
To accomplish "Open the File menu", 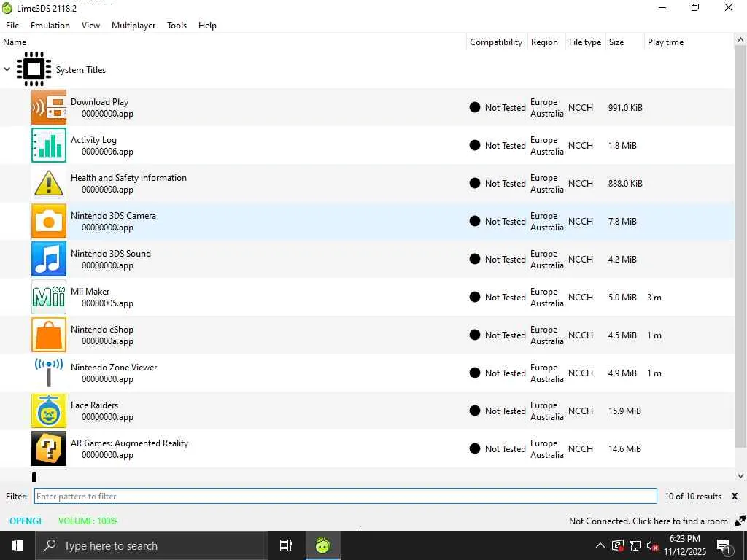I will 12,26.
